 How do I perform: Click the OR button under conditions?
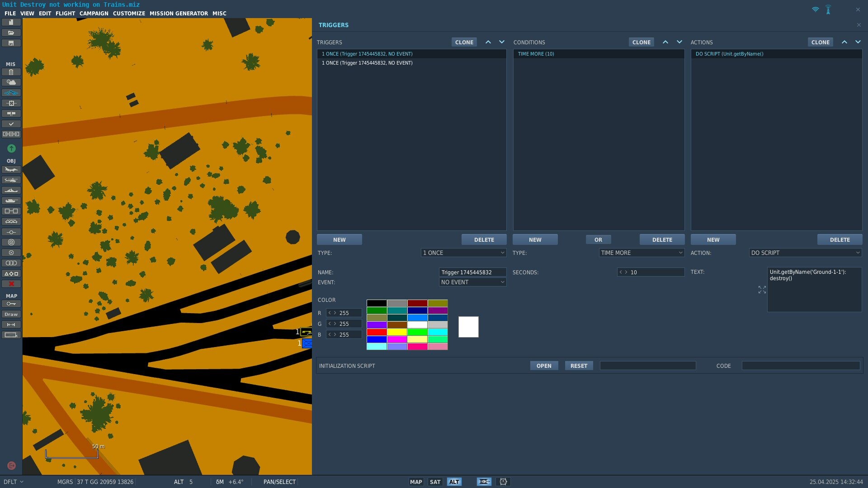pos(598,239)
